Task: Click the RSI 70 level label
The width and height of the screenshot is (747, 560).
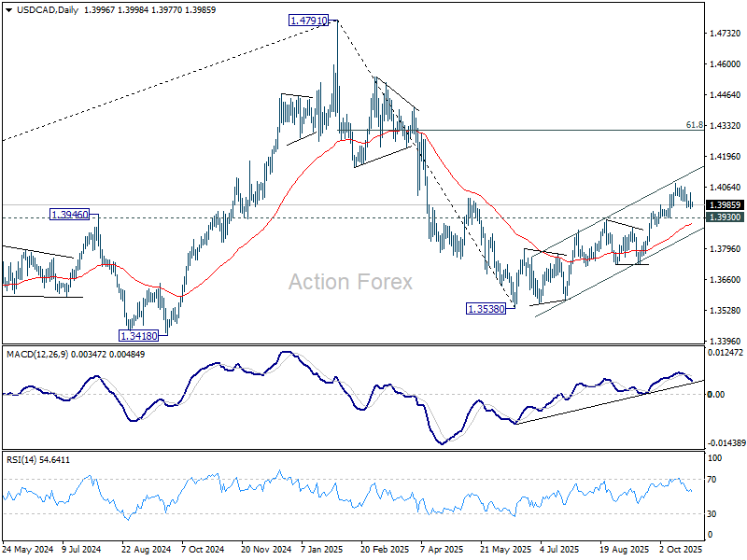Action: point(712,480)
